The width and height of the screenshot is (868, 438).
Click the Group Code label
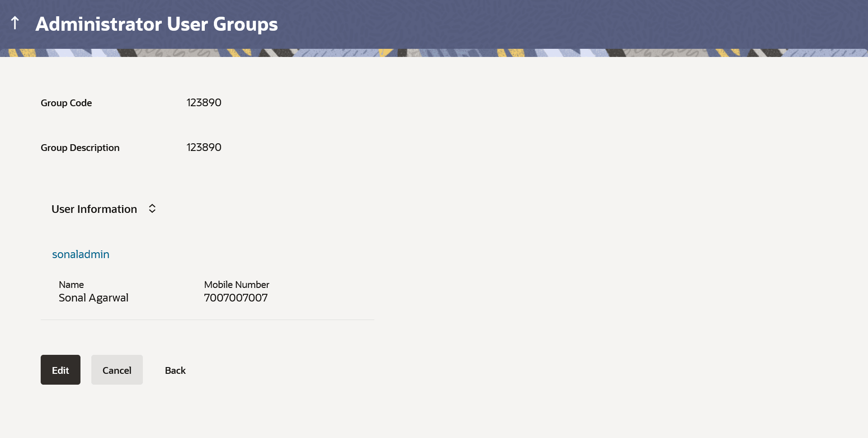click(x=66, y=103)
